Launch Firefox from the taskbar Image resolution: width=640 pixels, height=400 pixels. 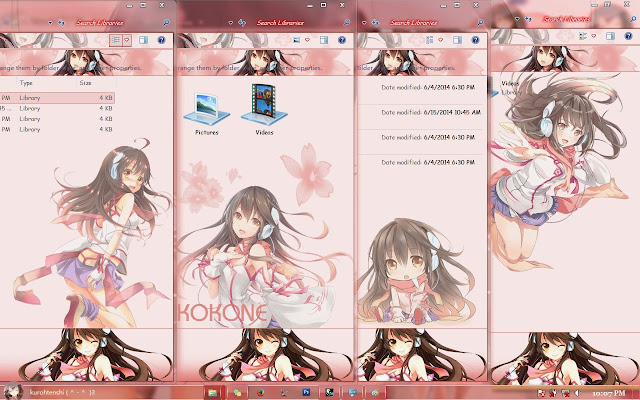tap(261, 393)
